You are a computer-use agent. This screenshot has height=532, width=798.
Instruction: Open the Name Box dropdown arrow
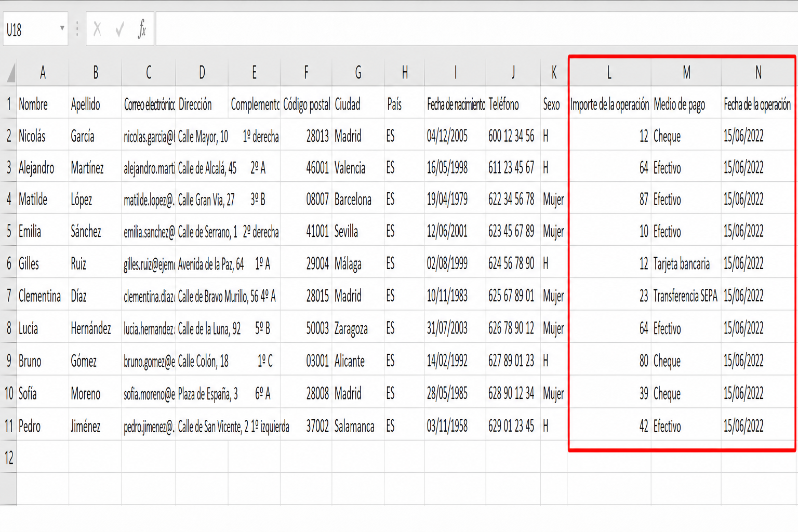click(x=62, y=28)
